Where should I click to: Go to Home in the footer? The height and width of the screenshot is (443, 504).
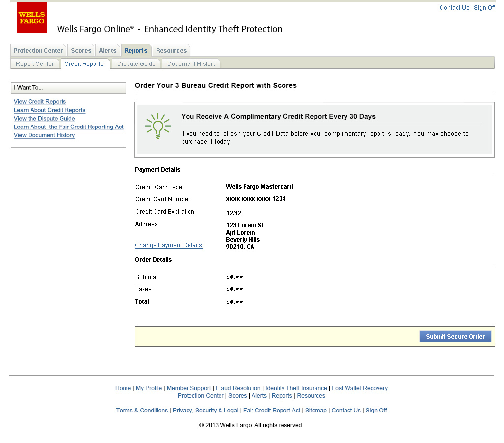tap(123, 388)
